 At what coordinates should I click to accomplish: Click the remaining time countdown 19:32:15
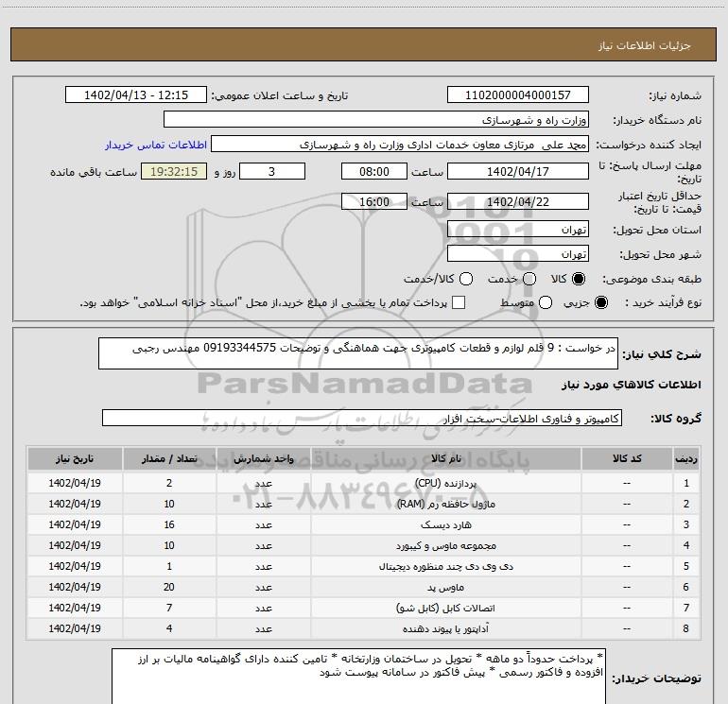pyautogui.click(x=174, y=171)
